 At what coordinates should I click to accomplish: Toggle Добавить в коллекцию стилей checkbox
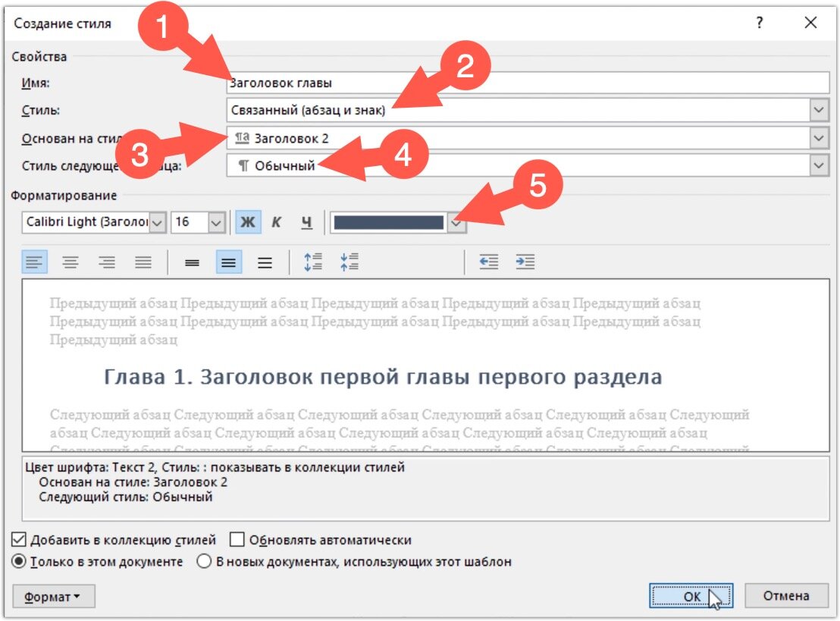point(19,540)
